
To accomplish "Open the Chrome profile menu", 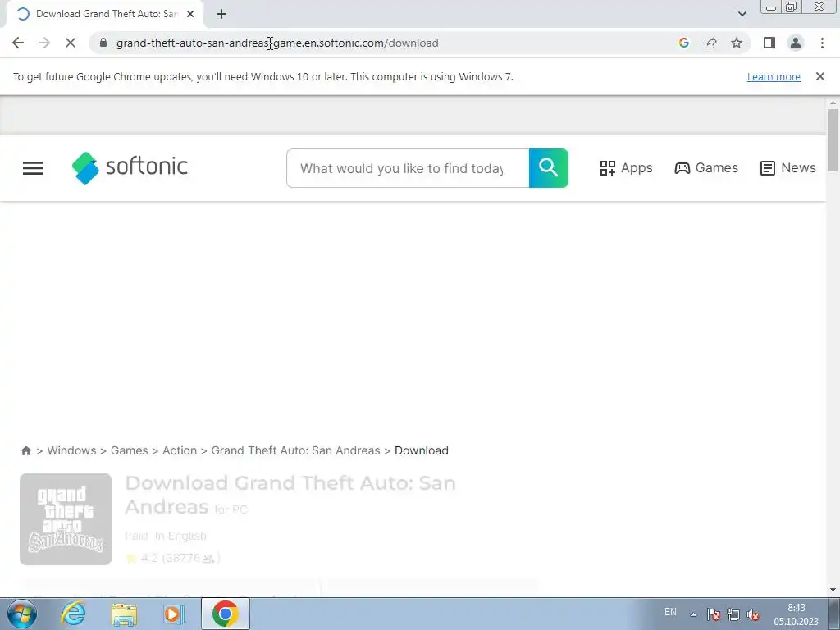I will 796,43.
